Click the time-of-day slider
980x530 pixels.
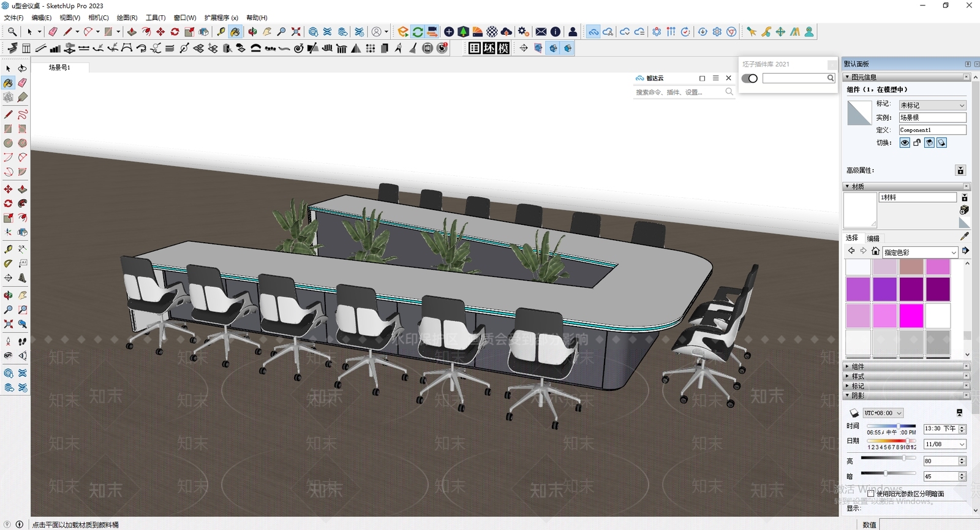[891, 426]
